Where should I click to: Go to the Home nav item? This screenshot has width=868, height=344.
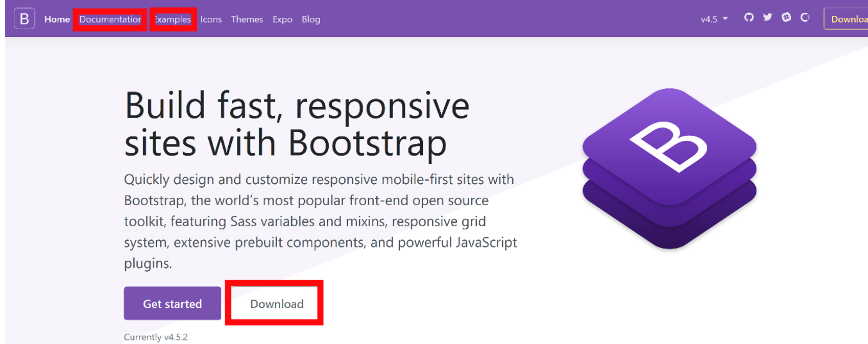point(57,19)
